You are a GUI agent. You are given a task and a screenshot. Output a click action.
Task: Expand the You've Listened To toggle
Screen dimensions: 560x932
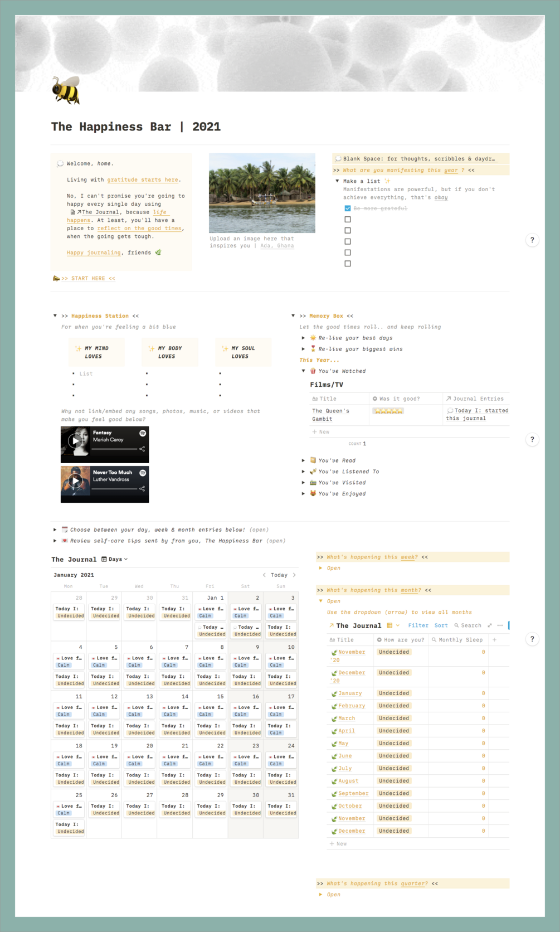coord(303,472)
